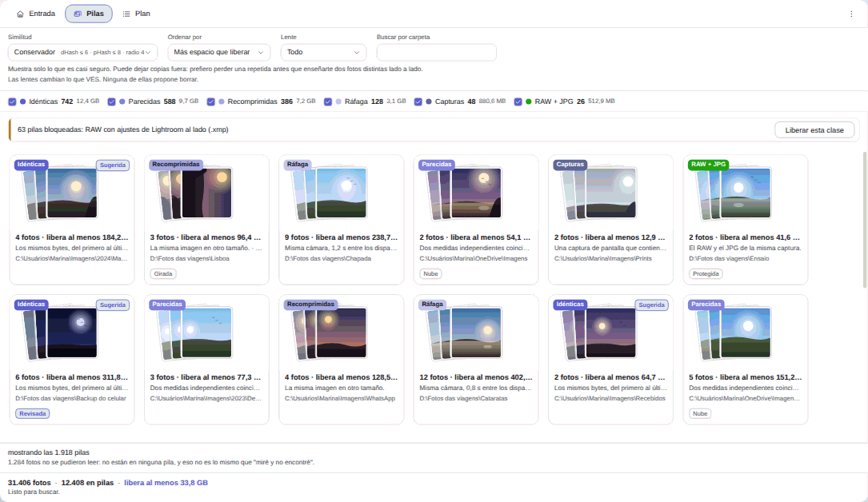Viewport: 868px width, 502px height.
Task: Click '63 pilas bloqueadas' notice text
Action: pos(123,130)
